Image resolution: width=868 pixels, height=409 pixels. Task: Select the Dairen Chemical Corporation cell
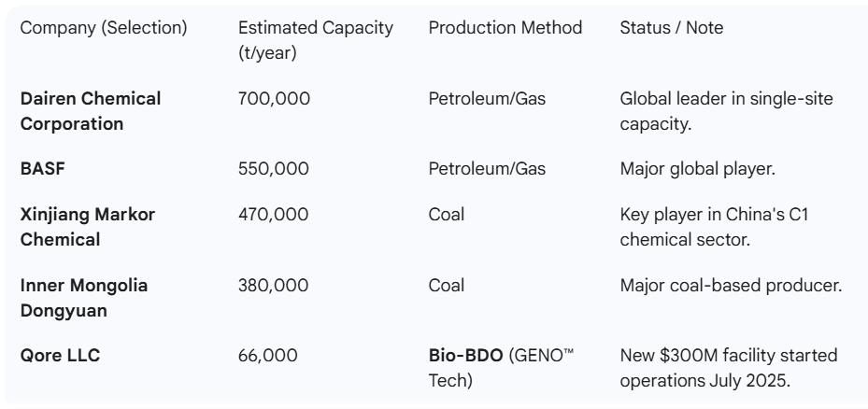[x=91, y=110]
